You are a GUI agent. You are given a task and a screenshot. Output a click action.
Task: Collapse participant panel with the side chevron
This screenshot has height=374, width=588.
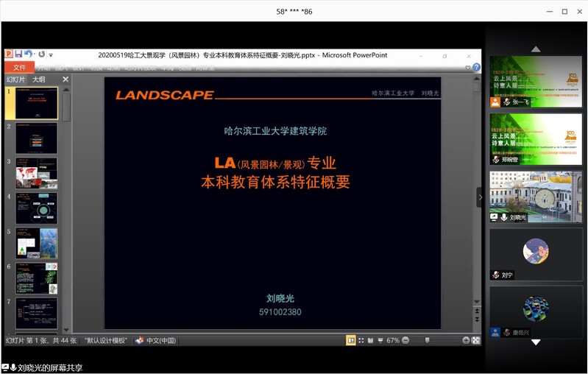click(x=480, y=197)
